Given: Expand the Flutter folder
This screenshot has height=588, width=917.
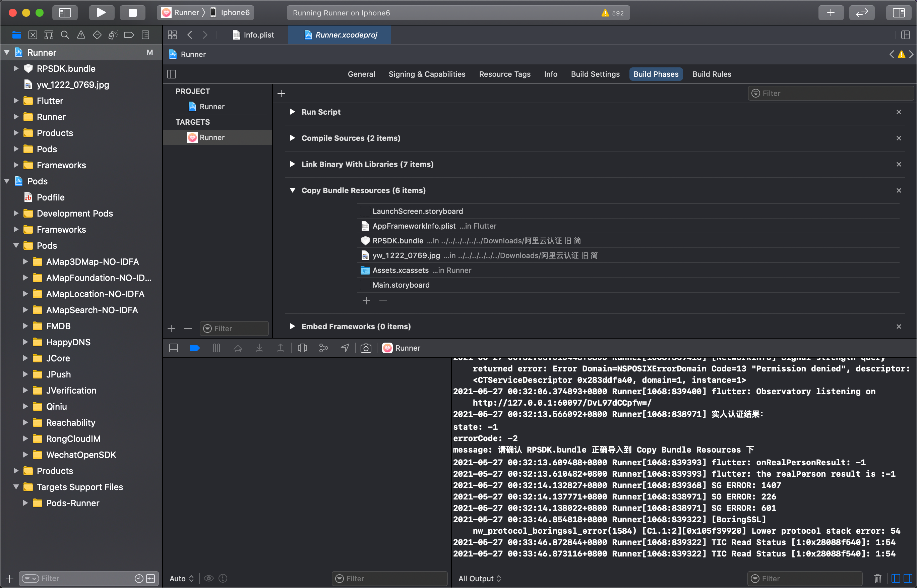Looking at the screenshot, I should point(16,101).
